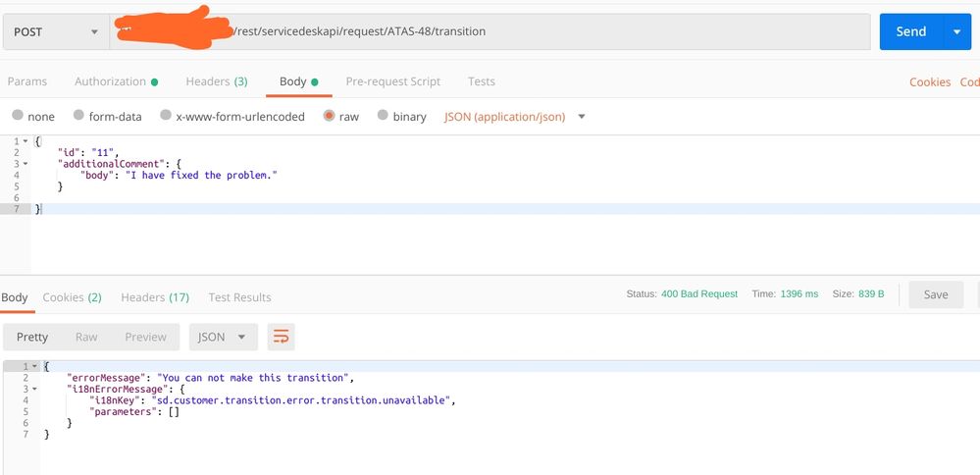Open the POST method dropdown
Image resolution: width=980 pixels, height=475 pixels.
[x=56, y=31]
